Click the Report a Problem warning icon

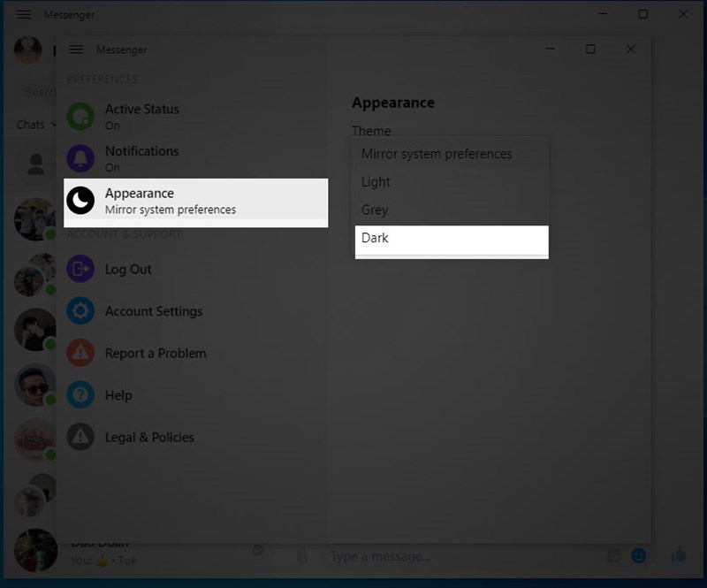(79, 353)
